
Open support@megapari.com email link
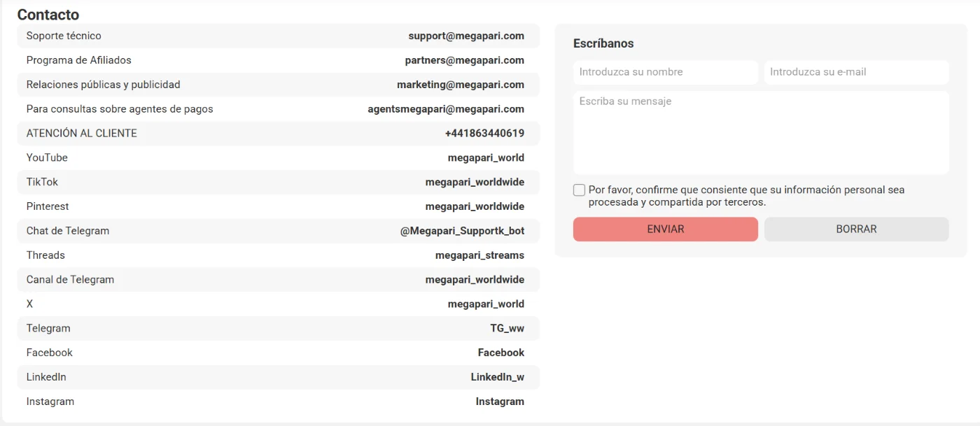click(466, 36)
